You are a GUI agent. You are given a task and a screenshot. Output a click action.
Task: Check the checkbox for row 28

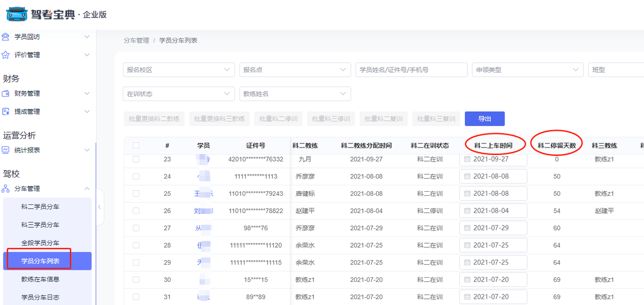tap(136, 246)
